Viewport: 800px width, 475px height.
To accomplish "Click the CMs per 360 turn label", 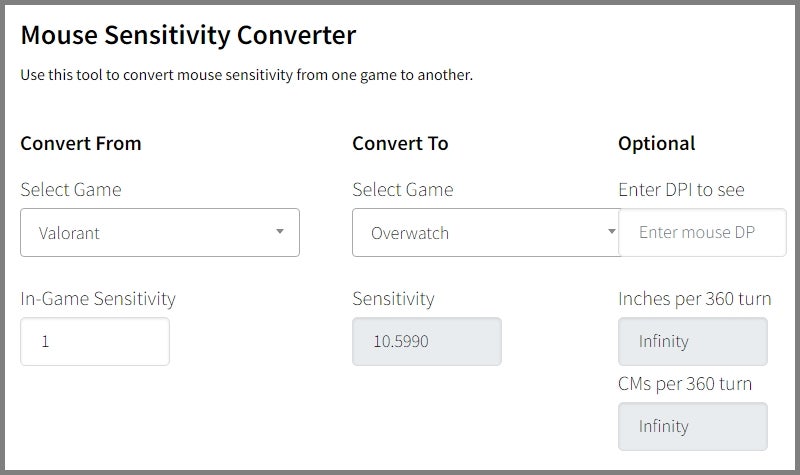I will 685,384.
